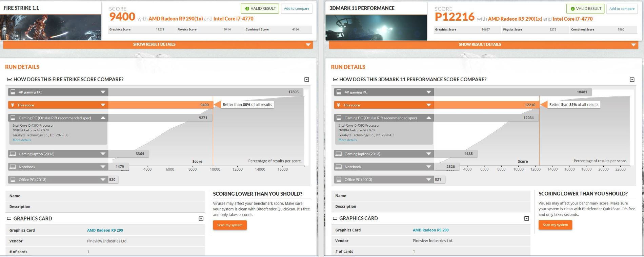
Task: Expand 4K gaming PC row arrow in Fire Strike window
Action: click(x=103, y=92)
